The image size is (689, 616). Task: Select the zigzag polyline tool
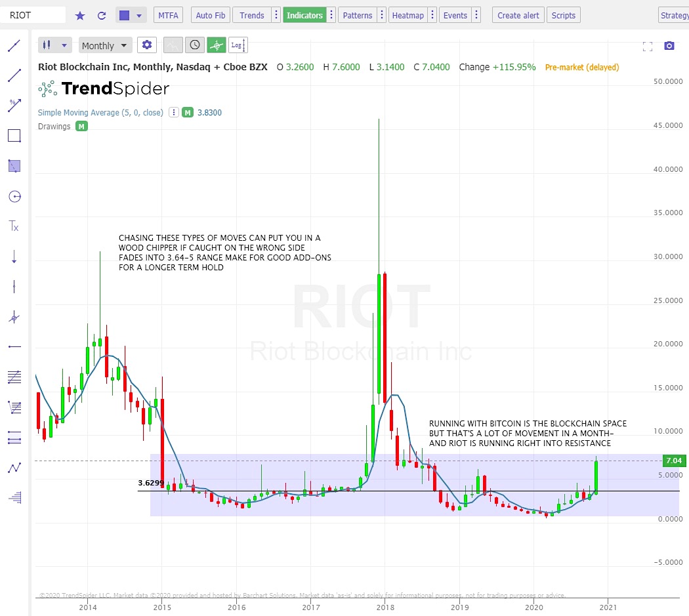[14, 468]
